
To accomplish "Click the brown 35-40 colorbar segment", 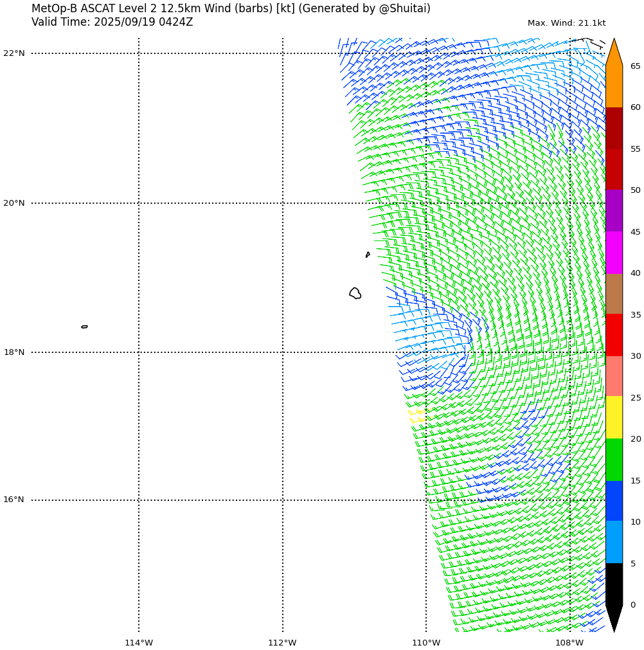I will coord(614,294).
